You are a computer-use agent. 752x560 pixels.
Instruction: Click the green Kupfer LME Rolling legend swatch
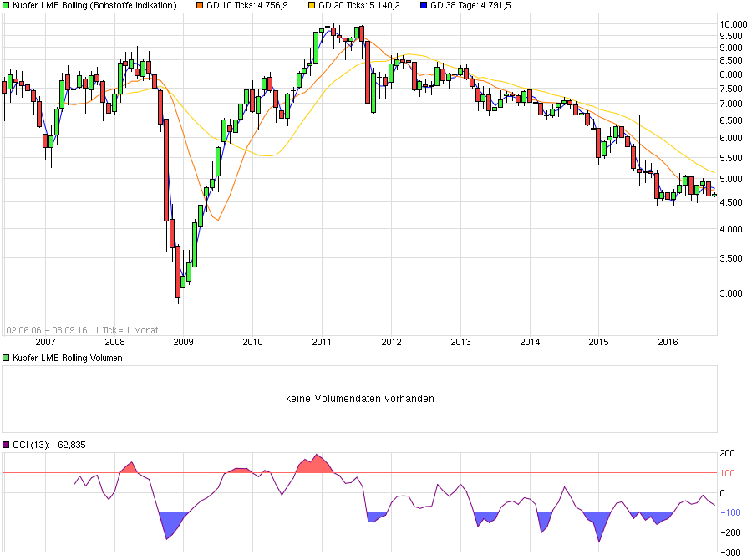tap(6, 6)
